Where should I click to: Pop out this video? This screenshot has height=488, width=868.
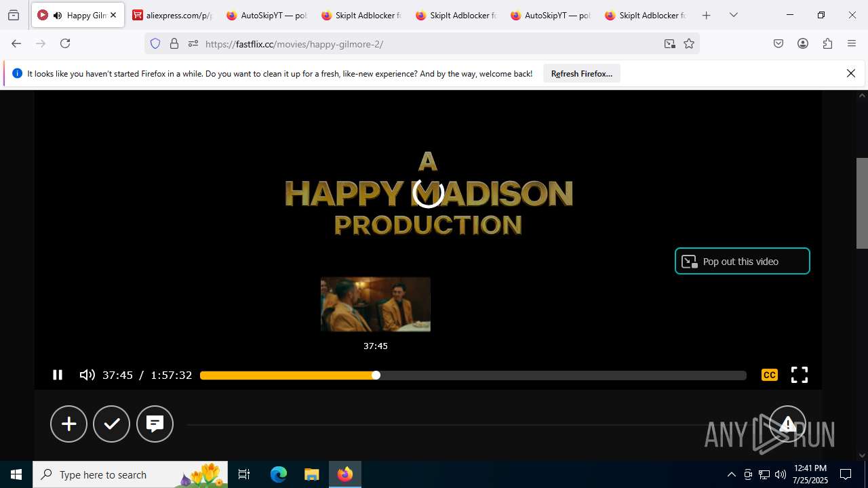[743, 261]
